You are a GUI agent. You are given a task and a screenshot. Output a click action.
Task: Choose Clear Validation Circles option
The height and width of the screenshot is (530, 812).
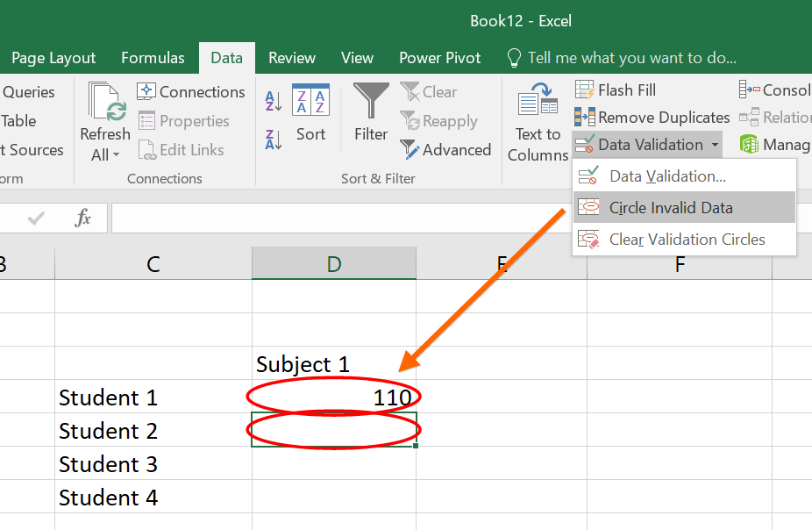tap(687, 240)
